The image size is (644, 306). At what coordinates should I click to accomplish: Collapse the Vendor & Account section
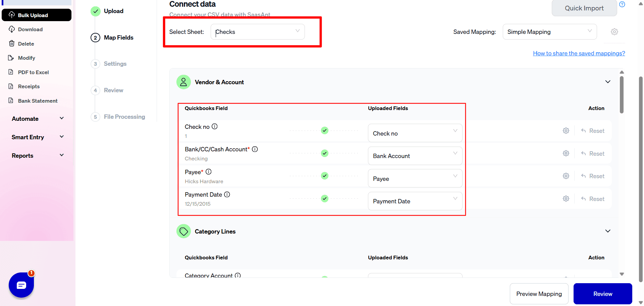[x=608, y=82]
